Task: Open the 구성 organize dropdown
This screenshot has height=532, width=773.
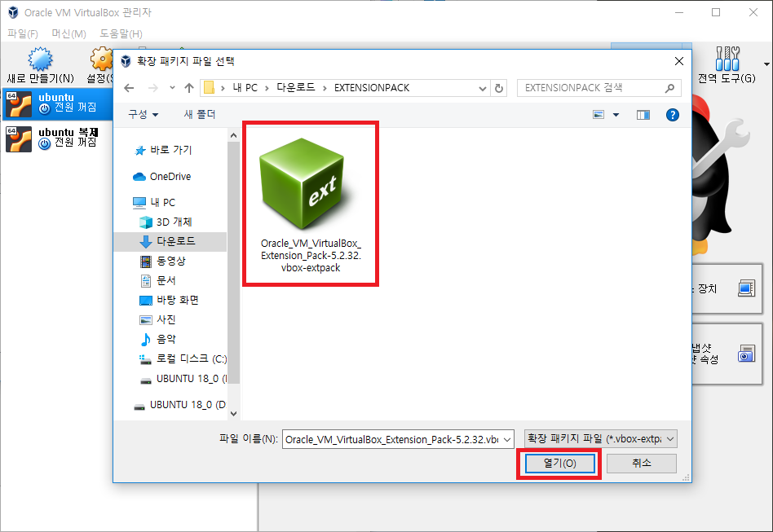Action: (x=144, y=114)
